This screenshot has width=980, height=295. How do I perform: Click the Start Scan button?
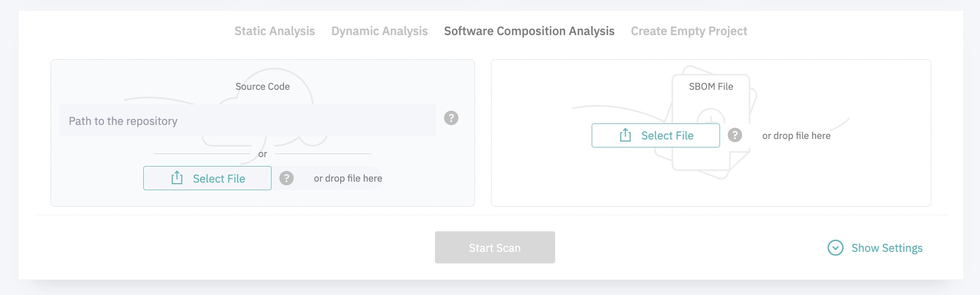coord(495,247)
